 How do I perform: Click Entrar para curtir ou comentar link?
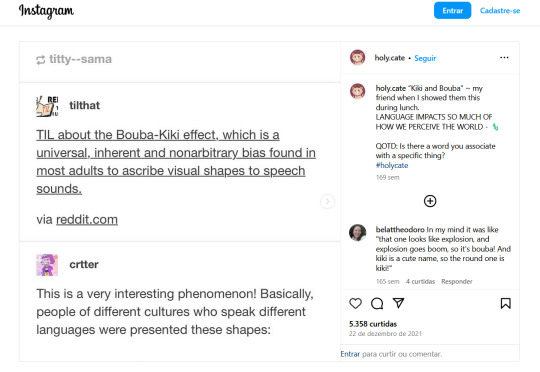(x=350, y=354)
